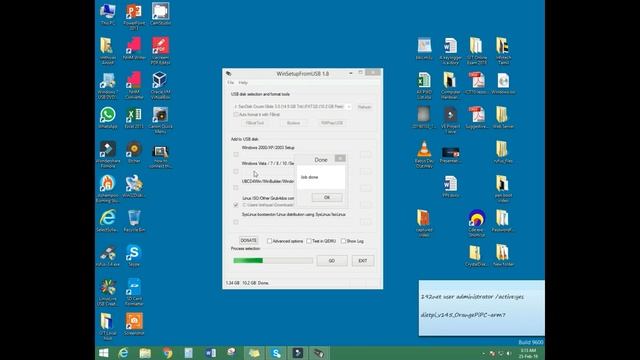Select the LinuxLive USB Creator desktop icon
640x360 pixels.
coord(107,292)
